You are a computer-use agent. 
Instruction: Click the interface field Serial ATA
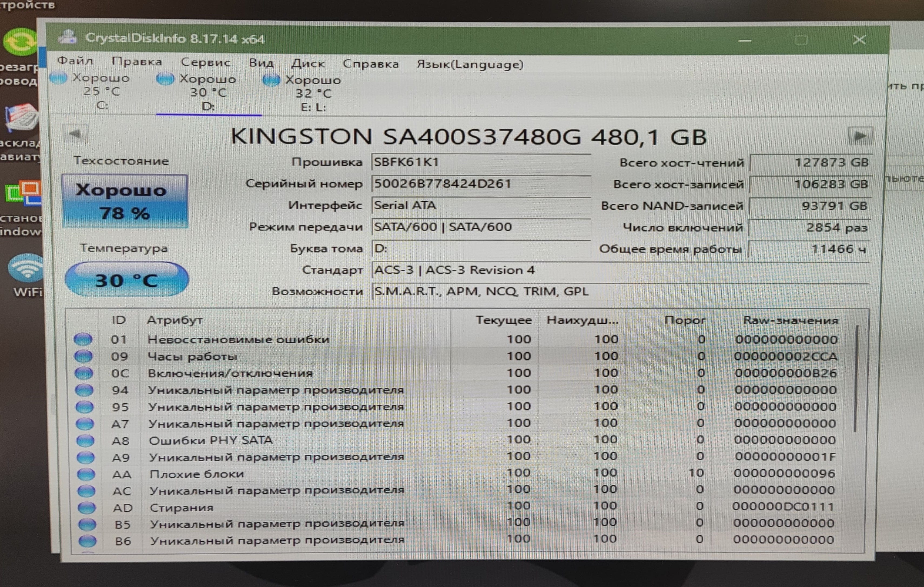coord(481,205)
